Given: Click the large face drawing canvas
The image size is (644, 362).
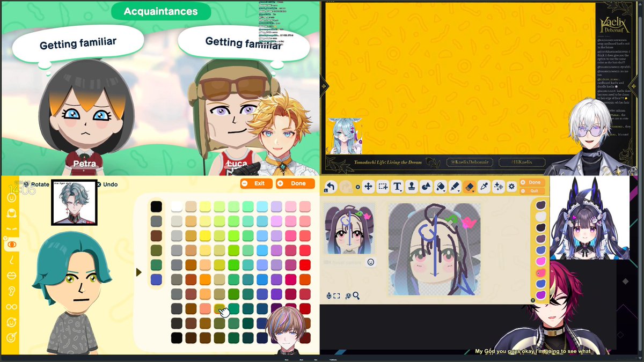Looking at the screenshot, I should point(434,249).
